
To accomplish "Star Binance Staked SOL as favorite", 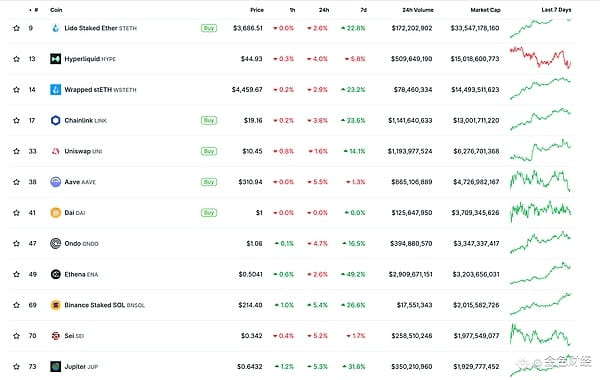I will (x=16, y=305).
